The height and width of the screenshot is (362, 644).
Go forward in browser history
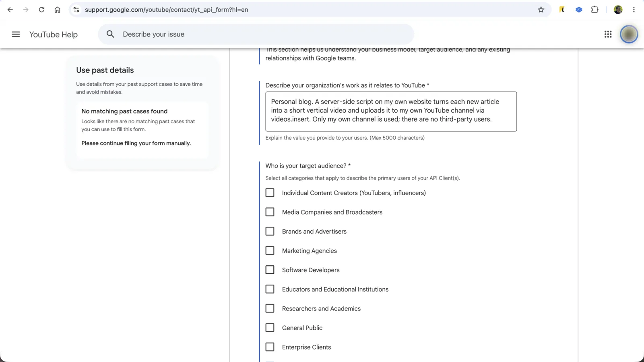pos(26,10)
